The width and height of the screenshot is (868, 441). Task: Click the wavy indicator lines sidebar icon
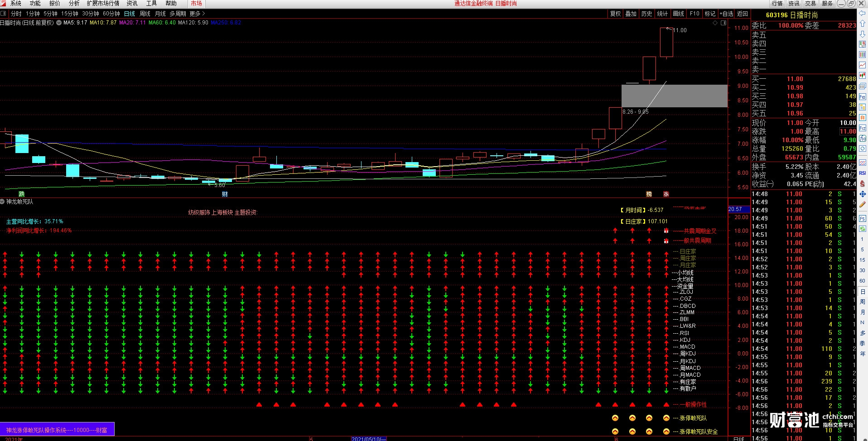coord(863,163)
